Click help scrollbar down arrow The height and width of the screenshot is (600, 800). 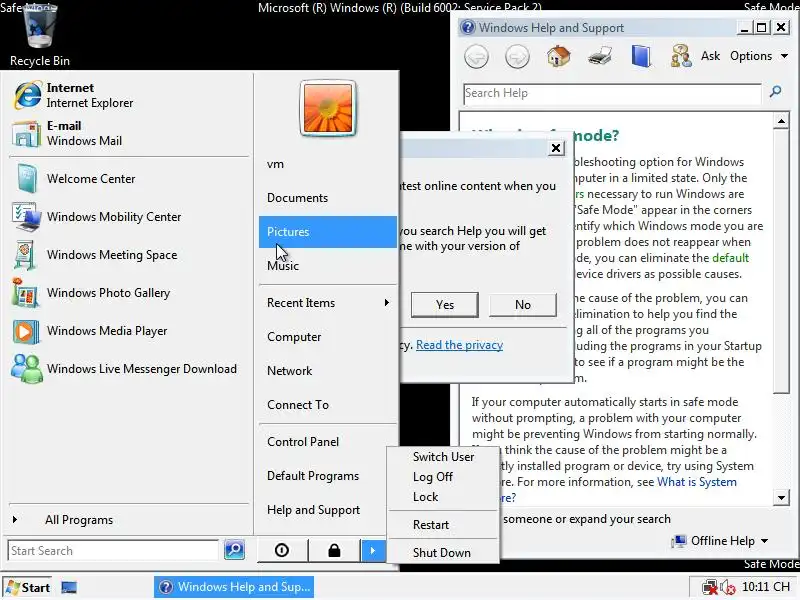click(x=781, y=497)
